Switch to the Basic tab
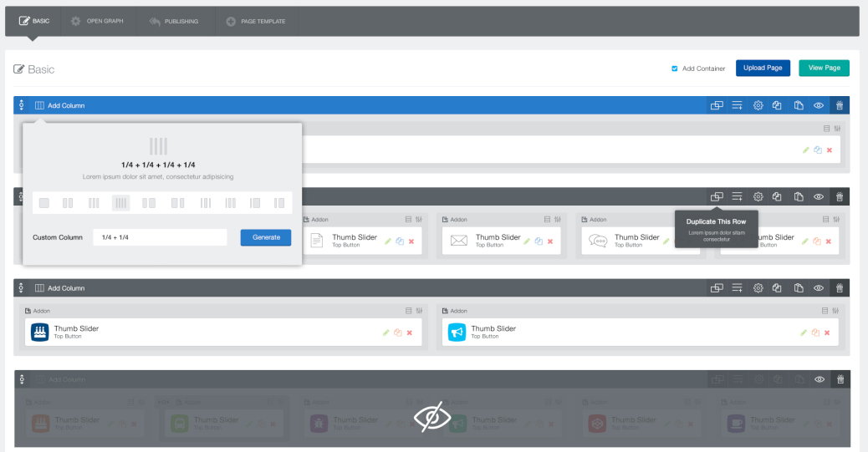Image resolution: width=868 pixels, height=452 pixels. point(33,21)
